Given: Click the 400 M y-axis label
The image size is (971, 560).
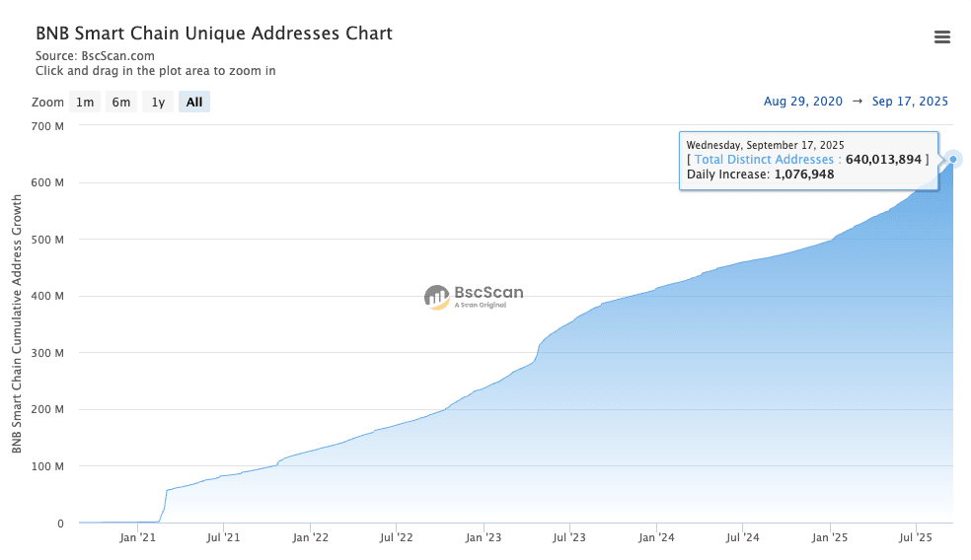Looking at the screenshot, I should coord(47,296).
